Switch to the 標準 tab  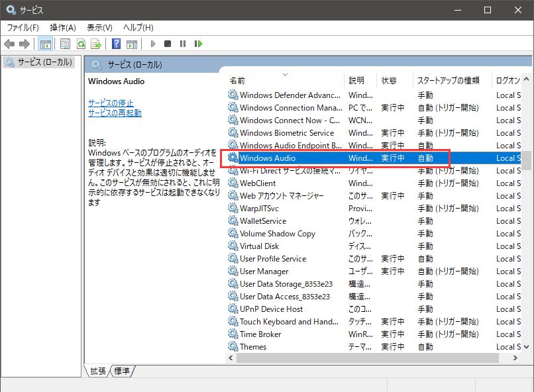pyautogui.click(x=122, y=371)
